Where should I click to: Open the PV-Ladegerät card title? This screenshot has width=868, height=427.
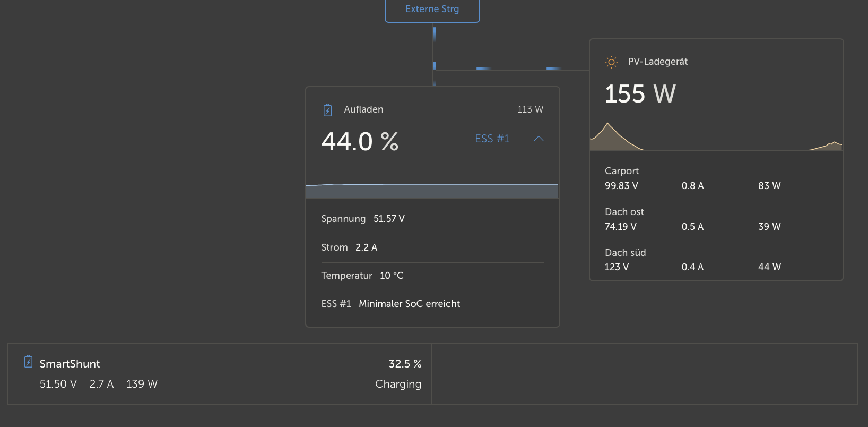click(657, 62)
